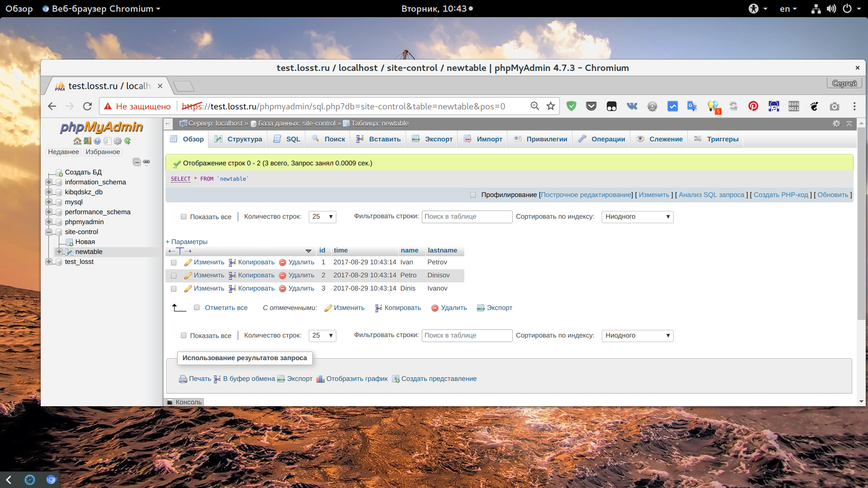This screenshot has height=488, width=868.
Task: Open phpMyAdmin home icon
Action: [x=77, y=141]
